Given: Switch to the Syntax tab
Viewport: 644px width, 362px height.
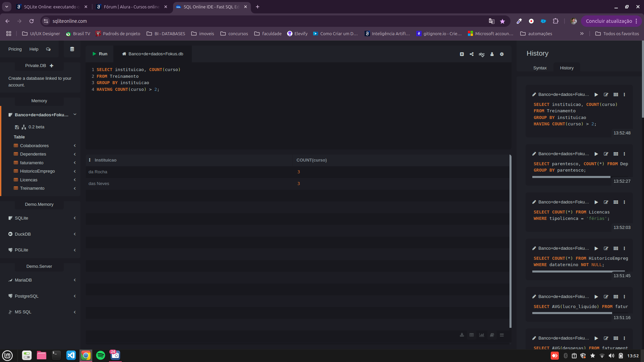Looking at the screenshot, I should [x=540, y=68].
